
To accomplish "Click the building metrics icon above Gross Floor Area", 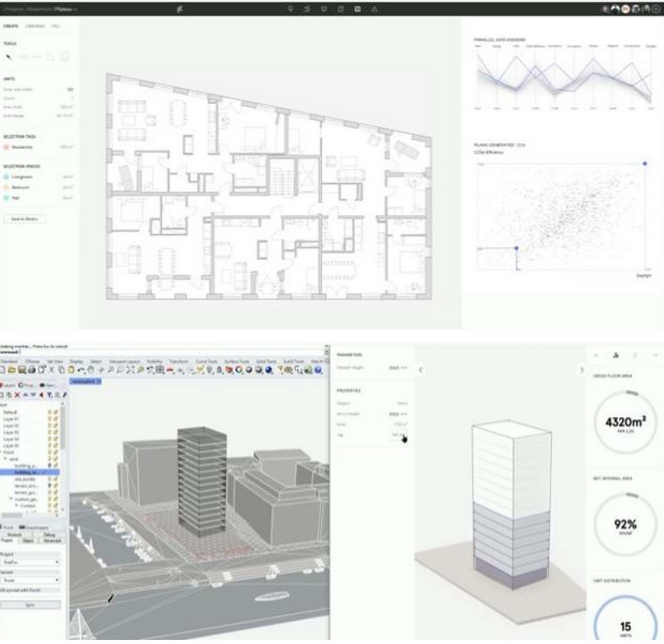I will click(615, 354).
